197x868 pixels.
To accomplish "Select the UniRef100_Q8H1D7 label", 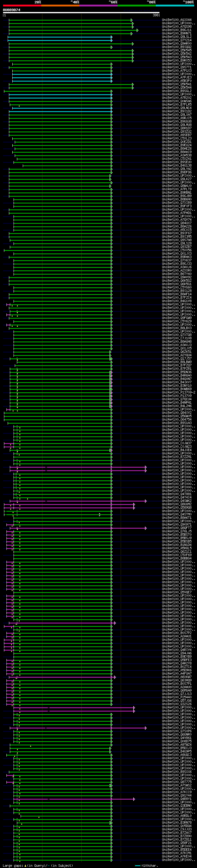I will coord(176,128).
